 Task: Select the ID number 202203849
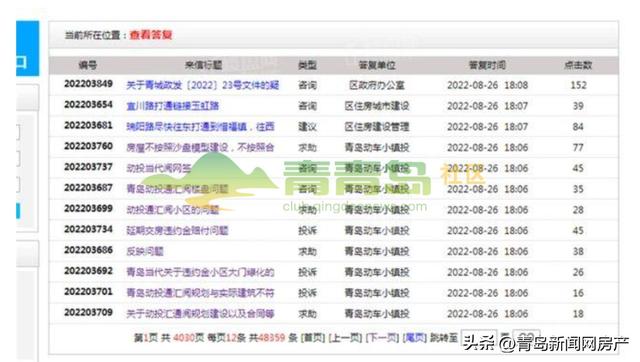88,84
